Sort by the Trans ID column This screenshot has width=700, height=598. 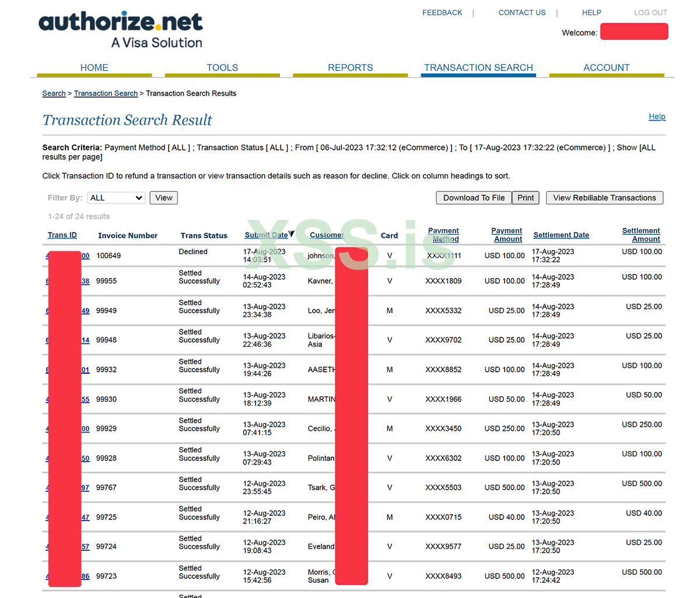pyautogui.click(x=62, y=235)
